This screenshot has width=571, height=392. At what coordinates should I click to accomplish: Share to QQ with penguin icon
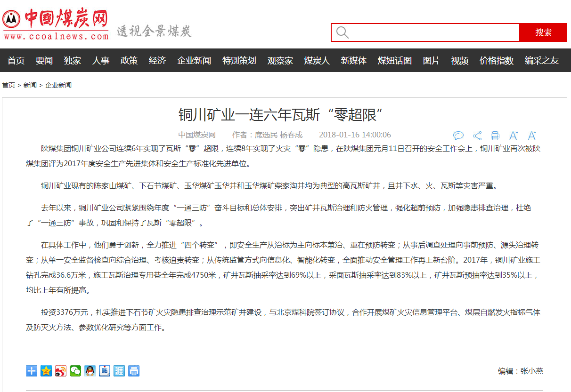[90, 371]
